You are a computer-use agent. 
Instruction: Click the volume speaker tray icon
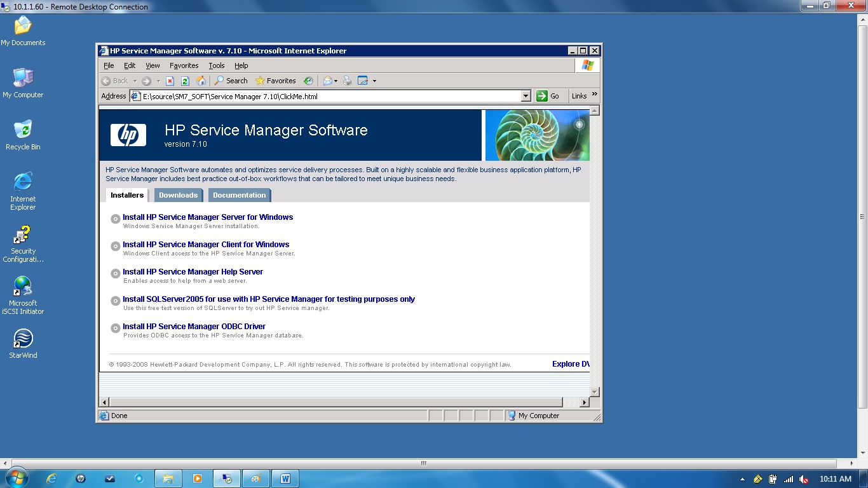[804, 479]
